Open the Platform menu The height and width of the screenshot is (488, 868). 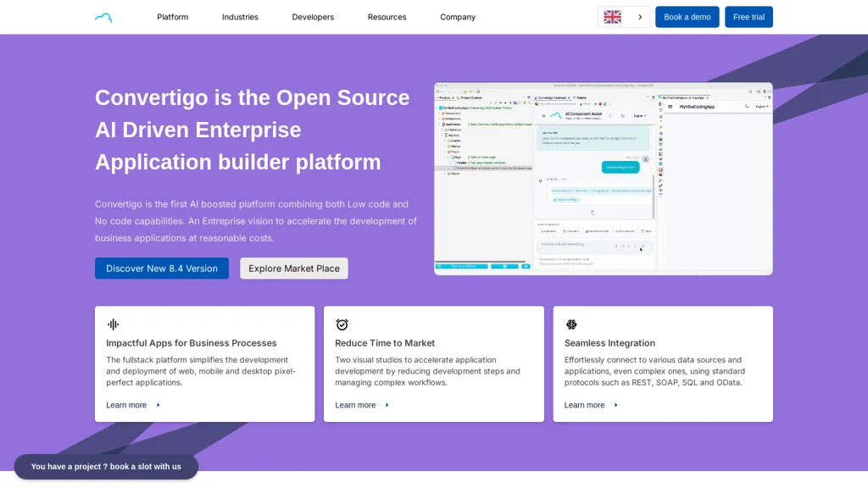[172, 17]
